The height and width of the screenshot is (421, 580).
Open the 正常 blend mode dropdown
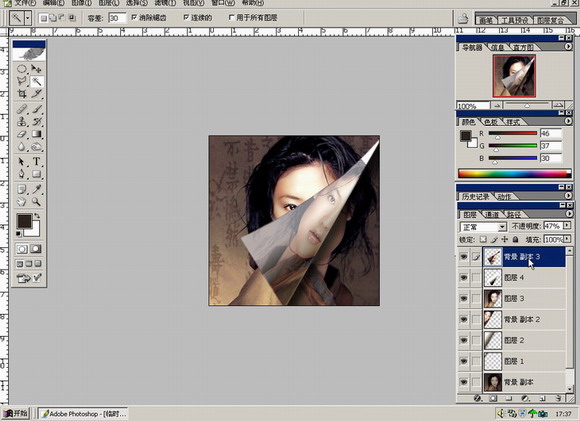click(x=502, y=227)
